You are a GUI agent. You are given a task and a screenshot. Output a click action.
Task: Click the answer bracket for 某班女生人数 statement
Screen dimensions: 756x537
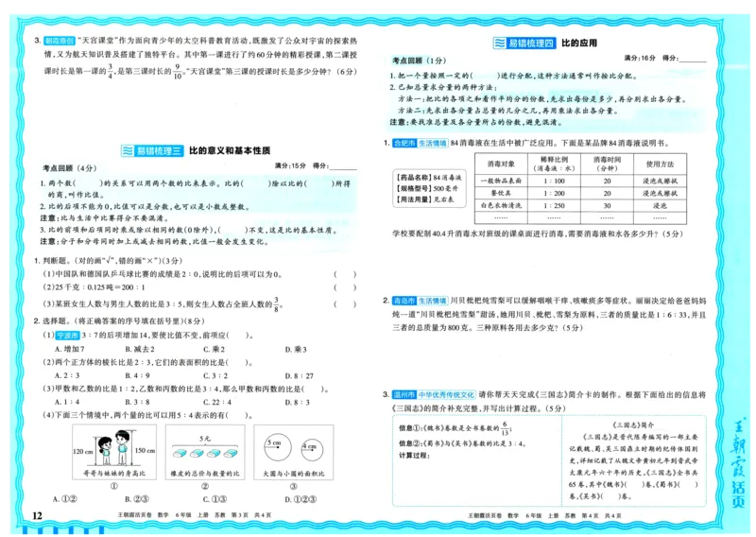point(345,304)
